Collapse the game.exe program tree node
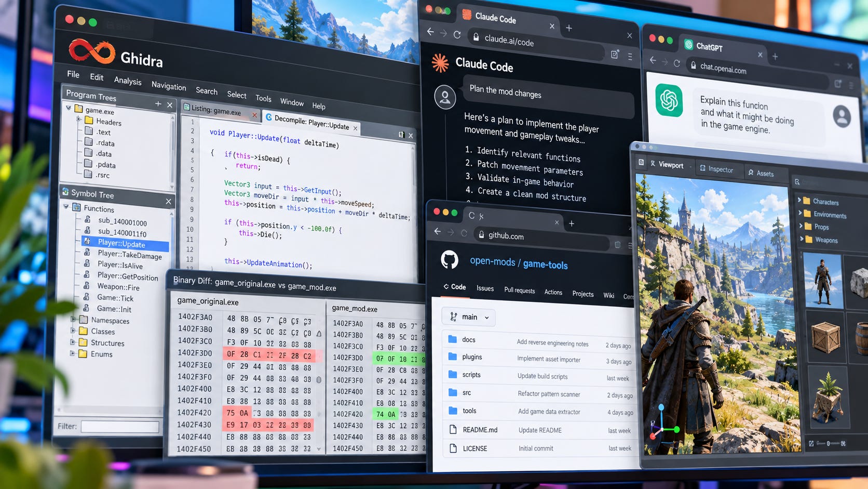This screenshot has height=489, width=868. (69, 108)
